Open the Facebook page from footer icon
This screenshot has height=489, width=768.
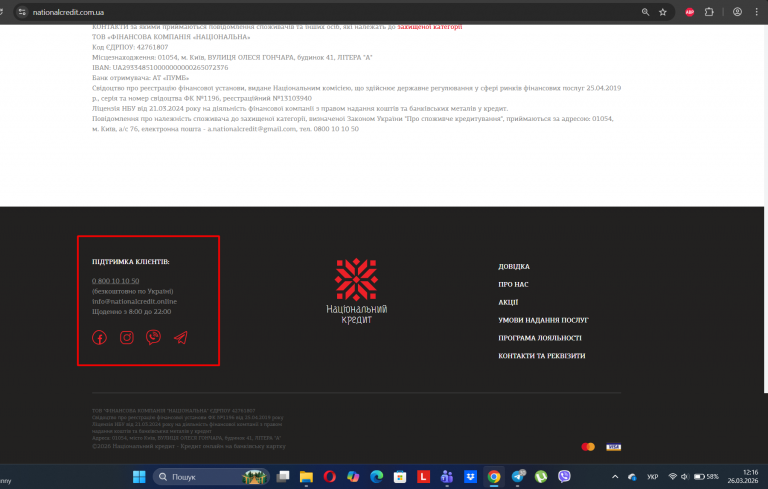click(x=99, y=338)
